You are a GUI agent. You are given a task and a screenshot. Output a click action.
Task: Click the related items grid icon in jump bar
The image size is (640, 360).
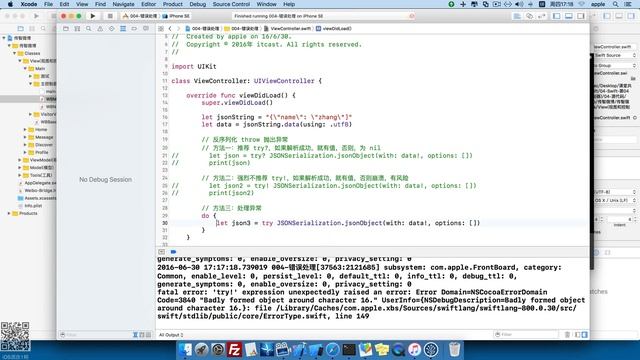[x=161, y=29]
